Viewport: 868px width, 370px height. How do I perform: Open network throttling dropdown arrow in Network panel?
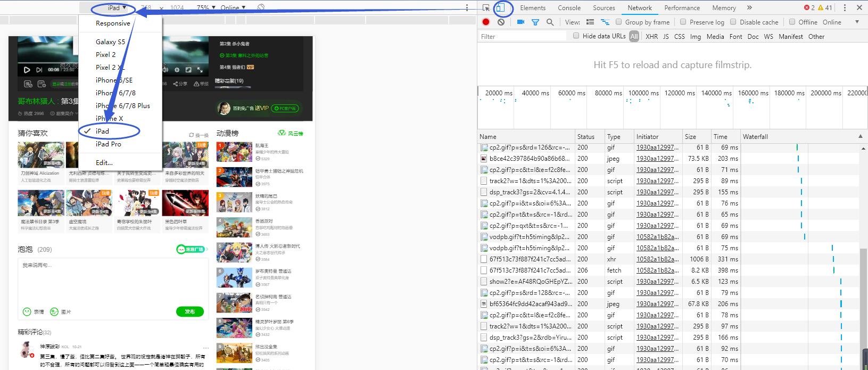[857, 22]
